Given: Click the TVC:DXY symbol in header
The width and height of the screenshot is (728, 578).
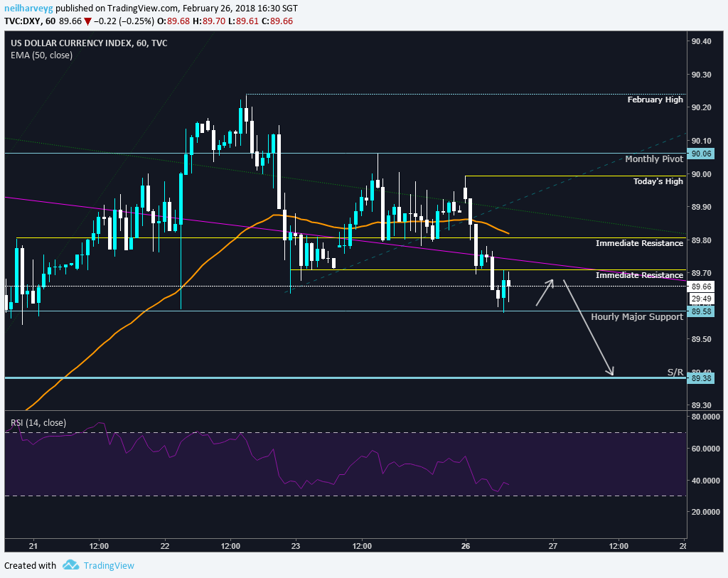Looking at the screenshot, I should pyautogui.click(x=22, y=21).
